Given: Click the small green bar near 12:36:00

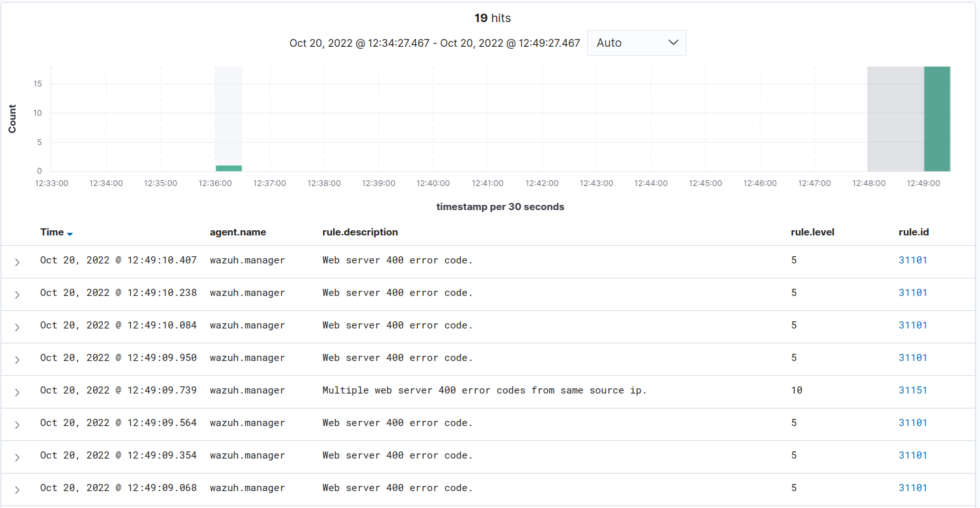Looking at the screenshot, I should (x=227, y=167).
